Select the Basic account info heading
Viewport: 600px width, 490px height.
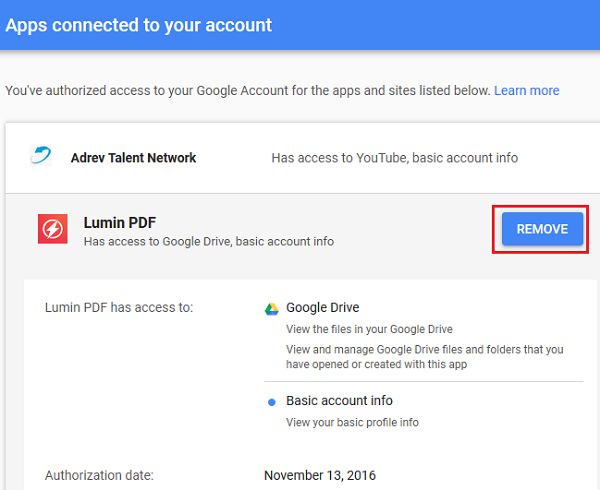click(x=339, y=400)
